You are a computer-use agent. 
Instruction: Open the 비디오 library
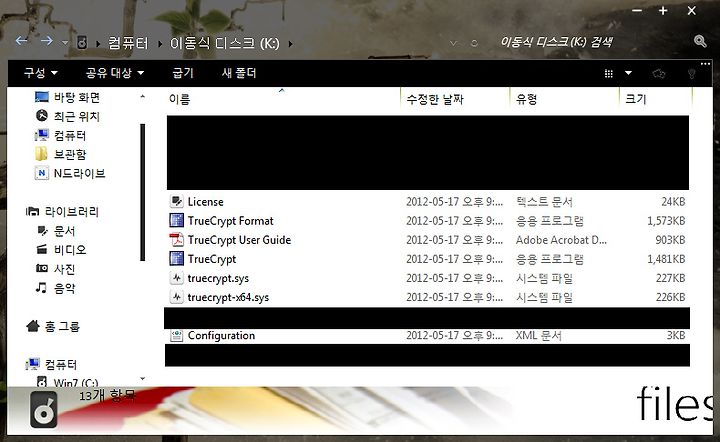tap(70, 250)
